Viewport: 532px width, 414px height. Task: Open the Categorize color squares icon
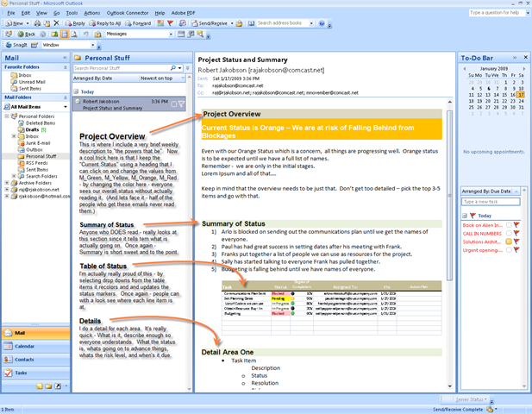click(160, 23)
